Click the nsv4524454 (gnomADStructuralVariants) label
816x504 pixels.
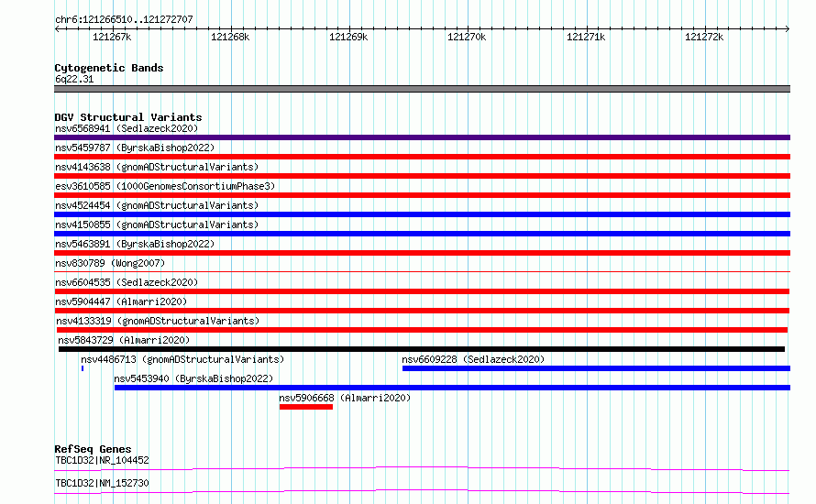(x=157, y=205)
